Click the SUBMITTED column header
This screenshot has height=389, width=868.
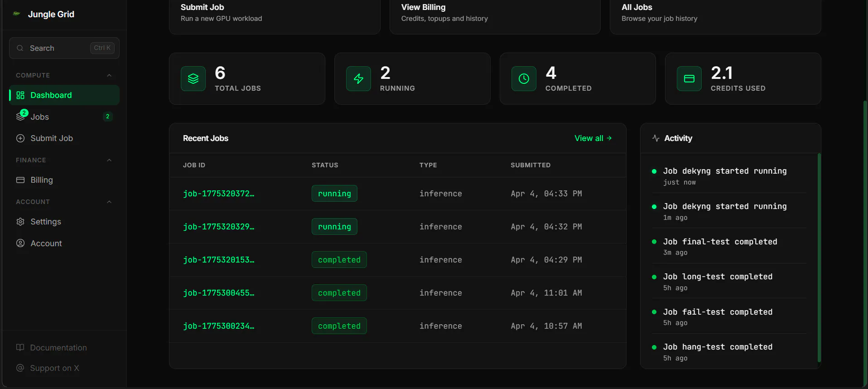pyautogui.click(x=530, y=165)
